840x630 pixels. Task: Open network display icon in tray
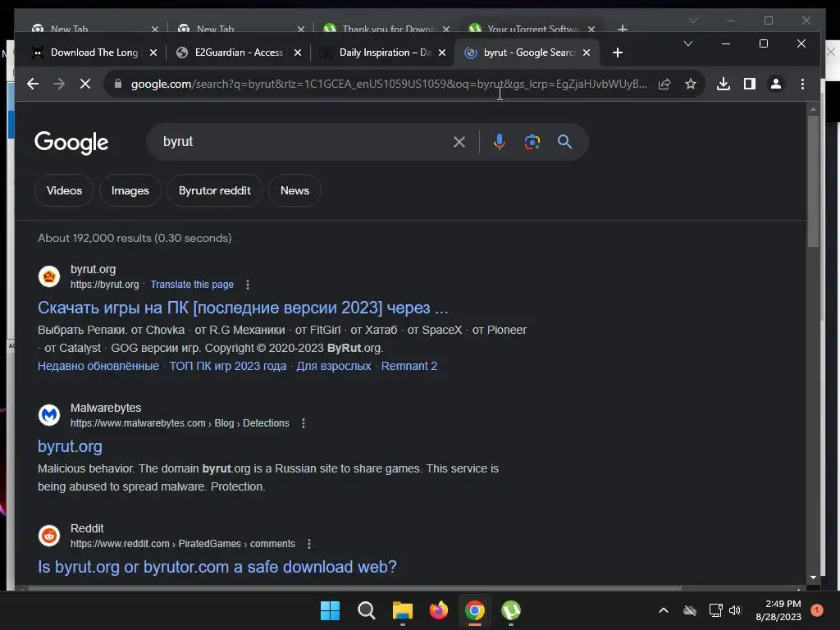tap(715, 610)
